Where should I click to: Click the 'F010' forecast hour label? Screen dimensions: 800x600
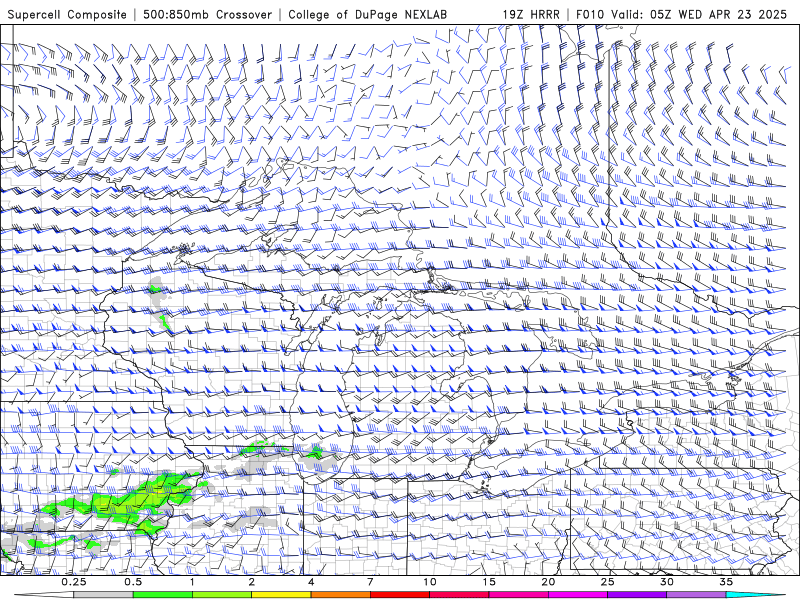coord(591,14)
